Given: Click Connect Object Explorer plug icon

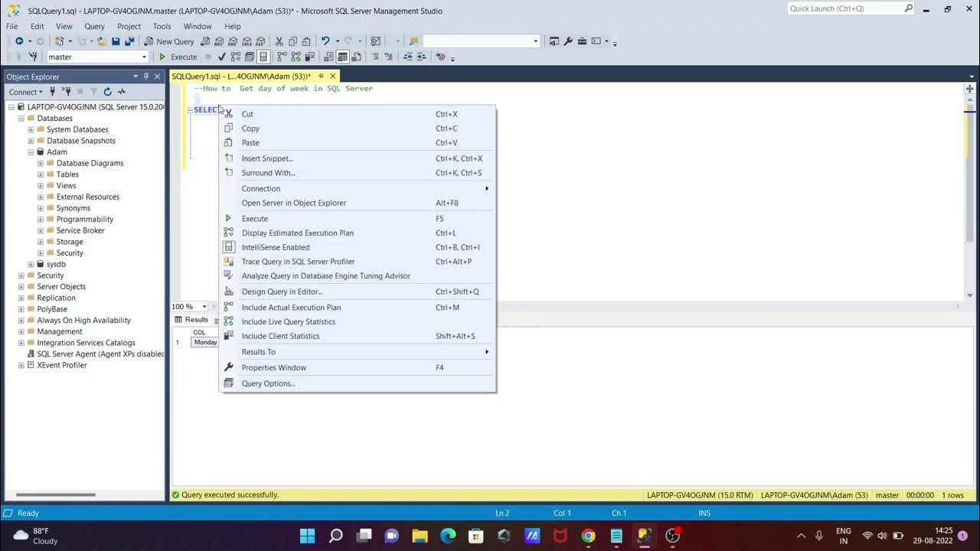Looking at the screenshot, I should coord(53,92).
